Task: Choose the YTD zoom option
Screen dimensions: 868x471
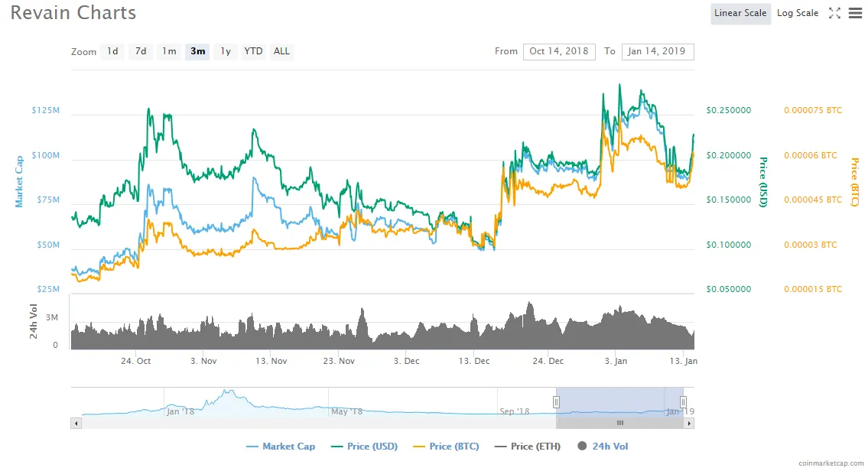Action: (254, 51)
